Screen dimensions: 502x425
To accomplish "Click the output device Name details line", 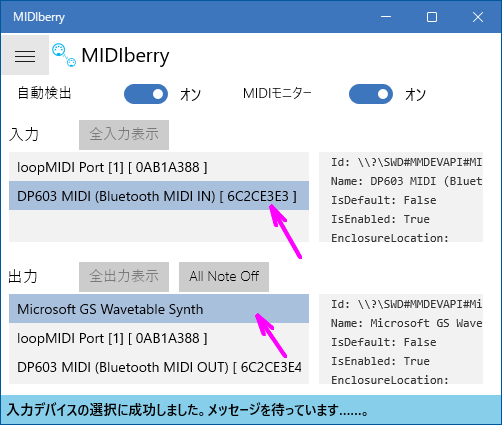I will [x=406, y=323].
